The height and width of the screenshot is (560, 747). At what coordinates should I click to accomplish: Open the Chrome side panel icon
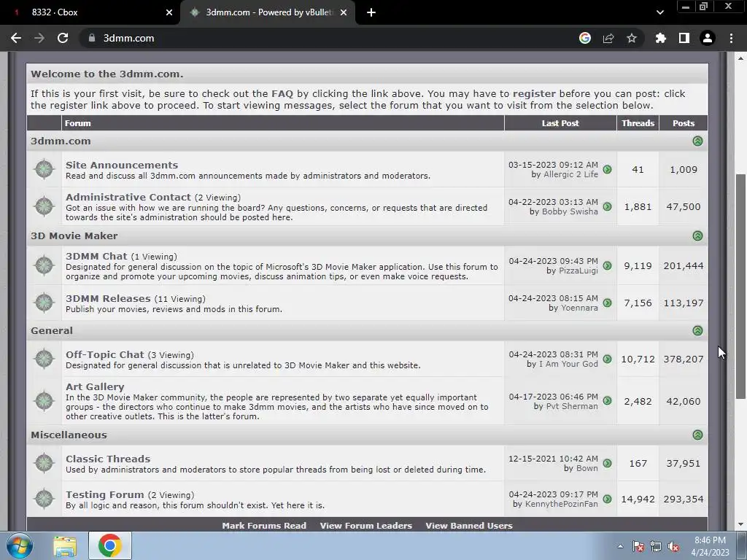coord(684,38)
